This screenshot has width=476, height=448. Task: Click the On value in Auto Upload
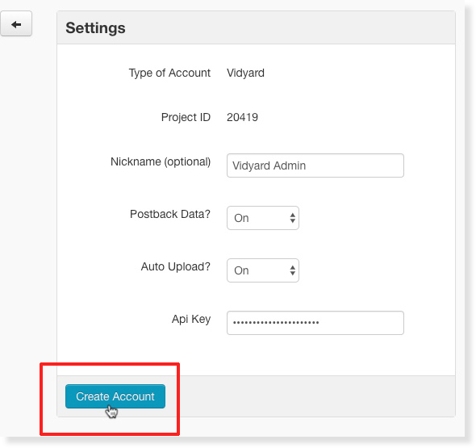click(x=241, y=270)
